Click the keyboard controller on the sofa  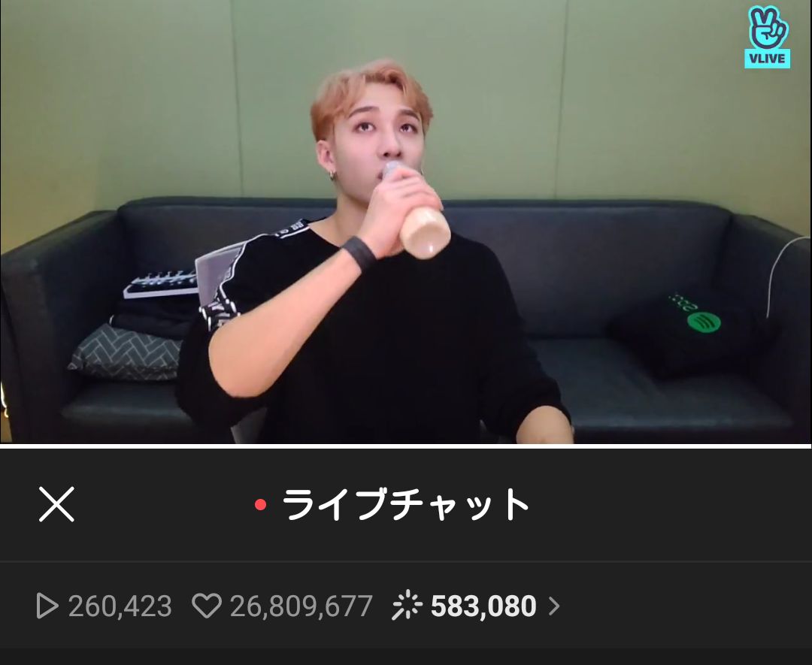[x=161, y=285]
